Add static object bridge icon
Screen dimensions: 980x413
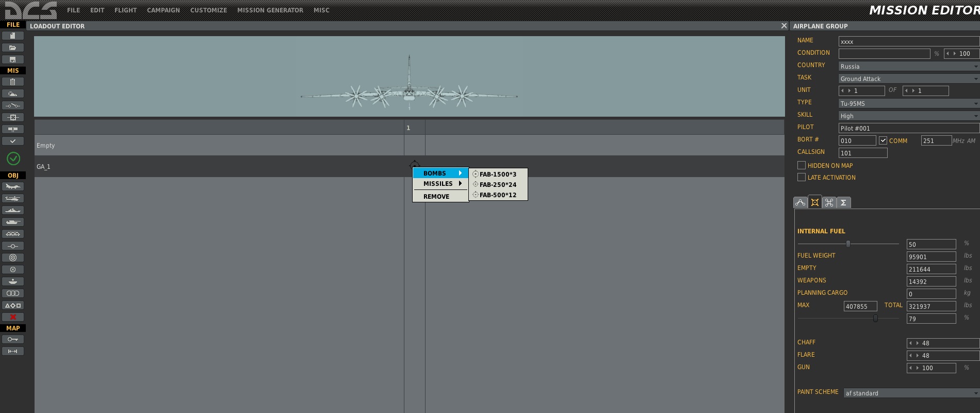(13, 234)
